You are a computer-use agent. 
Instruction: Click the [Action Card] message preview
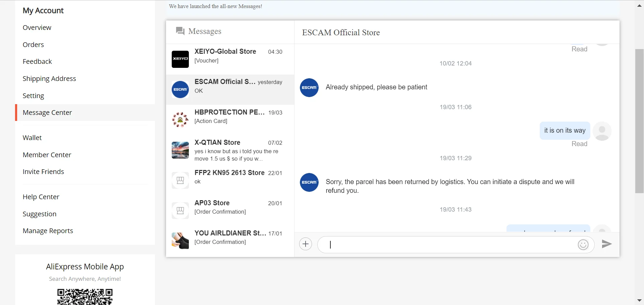(x=211, y=121)
